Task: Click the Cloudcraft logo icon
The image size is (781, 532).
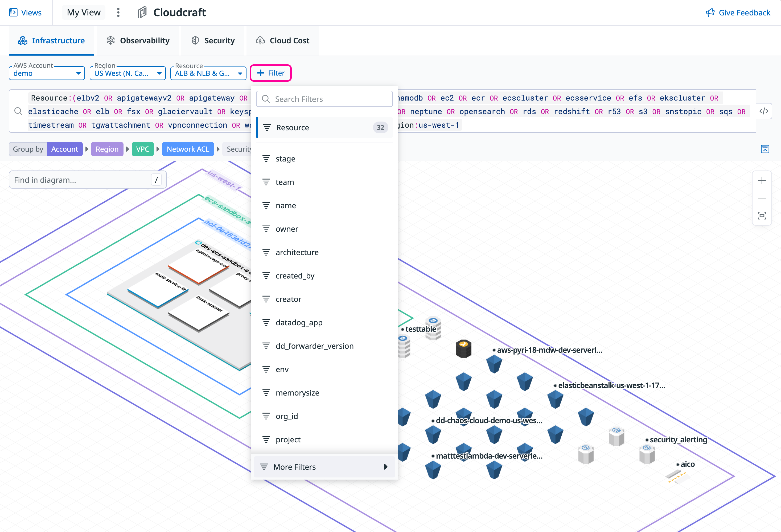Action: tap(142, 13)
